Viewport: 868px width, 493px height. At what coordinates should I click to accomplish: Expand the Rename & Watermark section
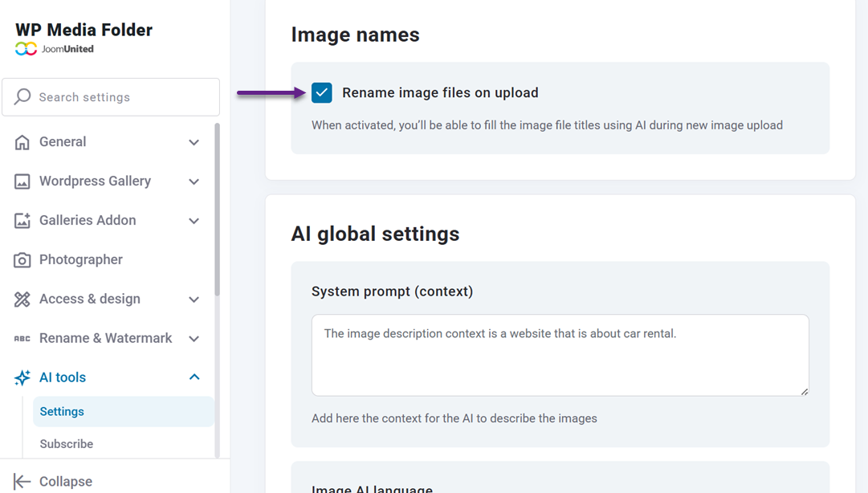tap(194, 338)
